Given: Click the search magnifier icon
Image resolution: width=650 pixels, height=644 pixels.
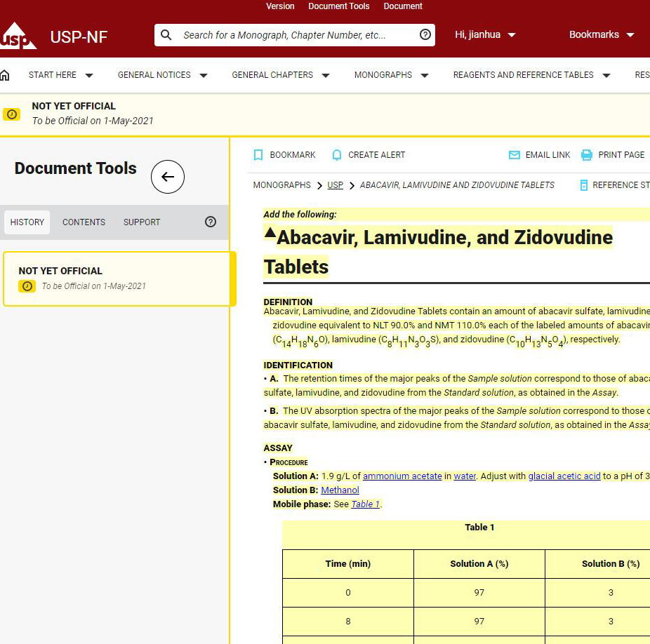Looking at the screenshot, I should pos(166,35).
